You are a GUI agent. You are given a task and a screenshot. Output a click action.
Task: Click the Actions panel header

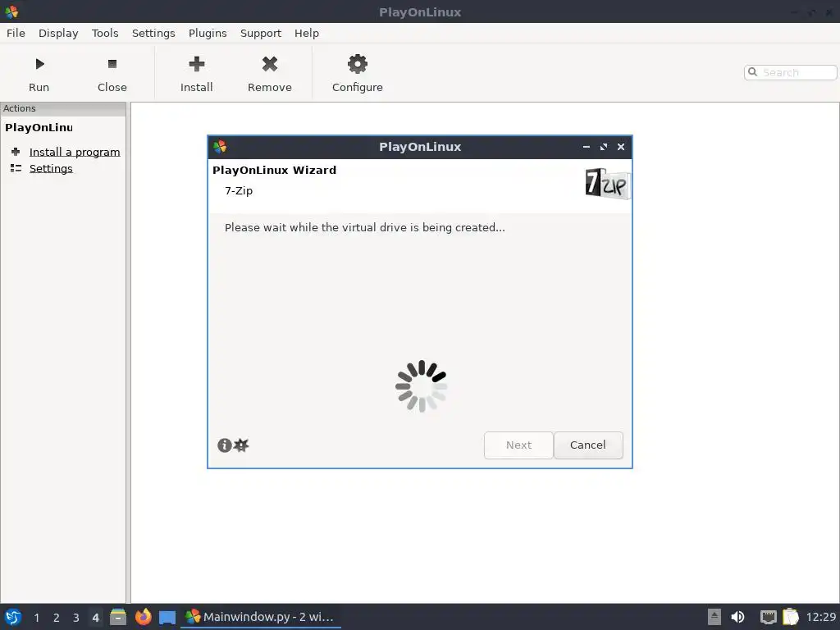(x=63, y=108)
